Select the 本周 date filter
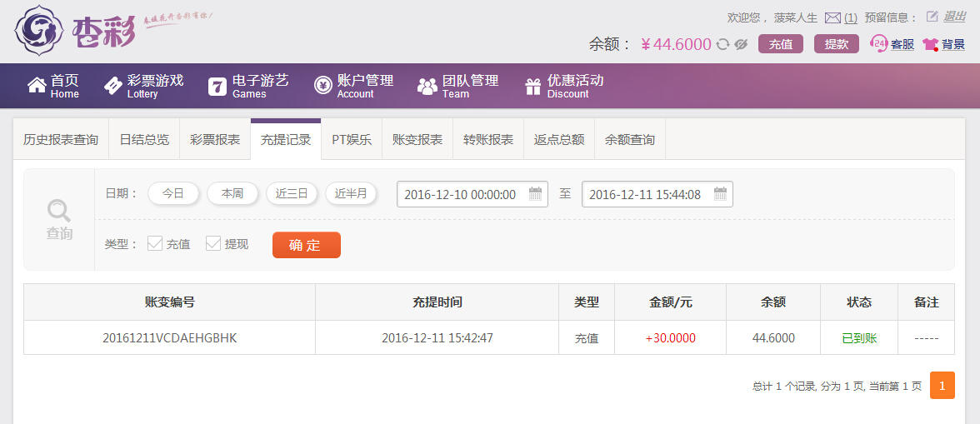The width and height of the screenshot is (980, 424). pos(232,193)
